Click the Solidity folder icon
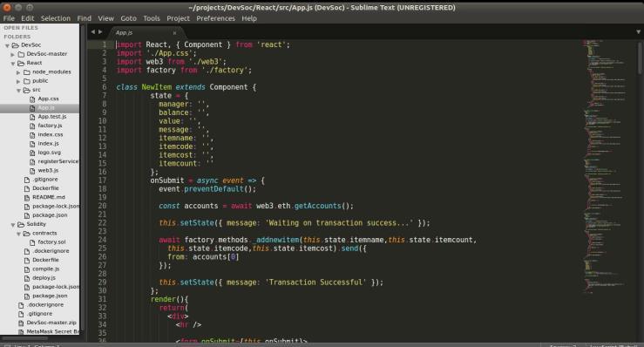The image size is (644, 347). point(22,224)
